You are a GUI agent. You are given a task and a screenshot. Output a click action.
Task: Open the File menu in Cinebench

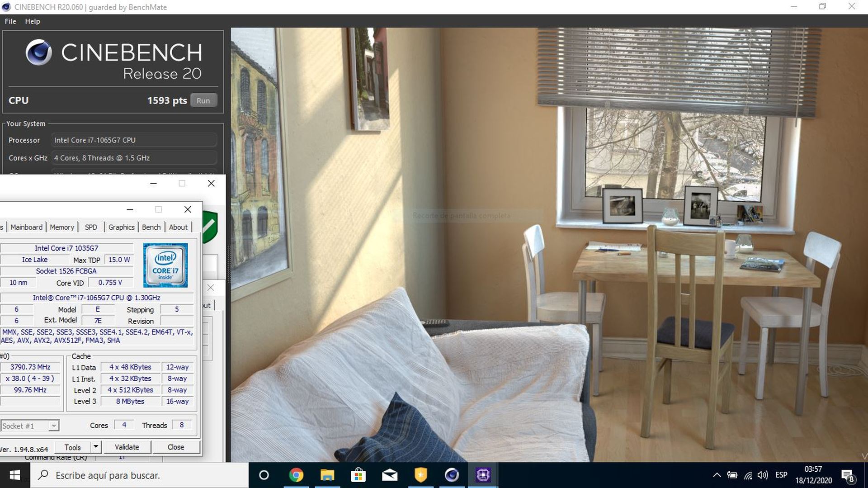pyautogui.click(x=10, y=21)
